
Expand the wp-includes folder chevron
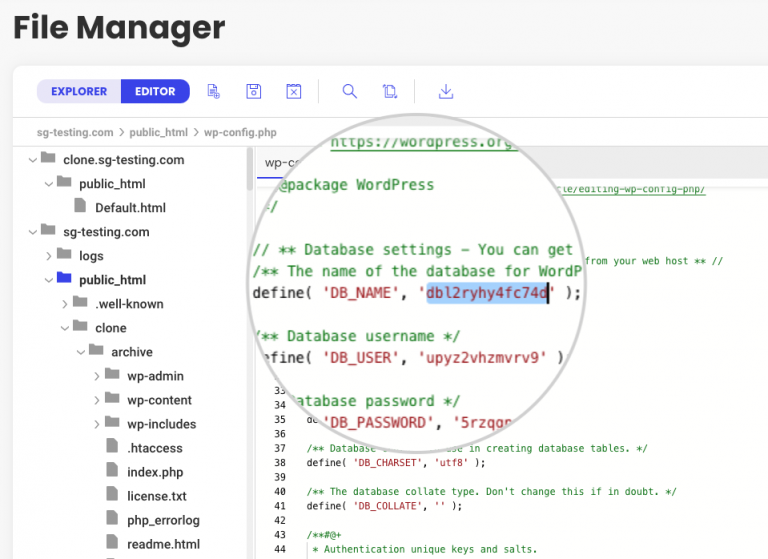pos(96,424)
